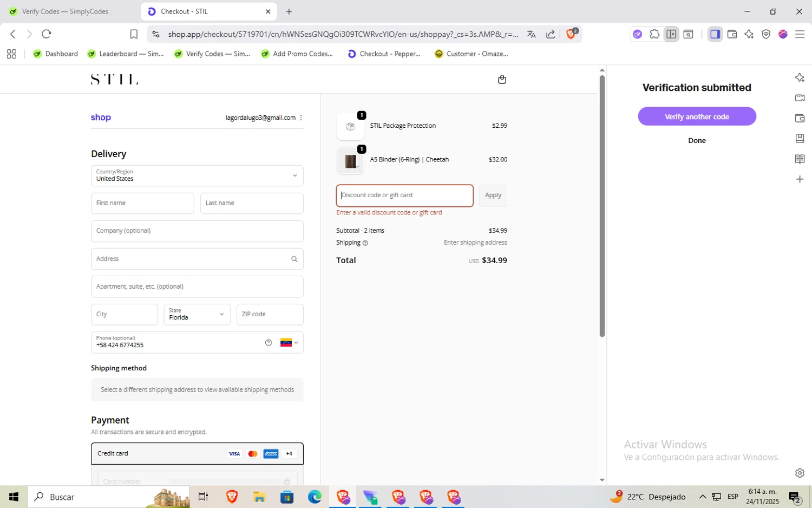Toggle the browser sidebar panel icon

point(715,34)
